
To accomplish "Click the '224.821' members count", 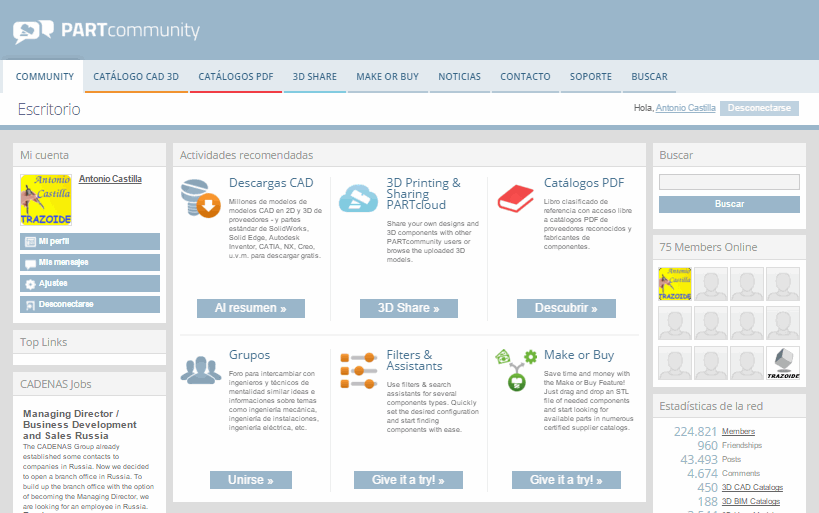I will 695,432.
